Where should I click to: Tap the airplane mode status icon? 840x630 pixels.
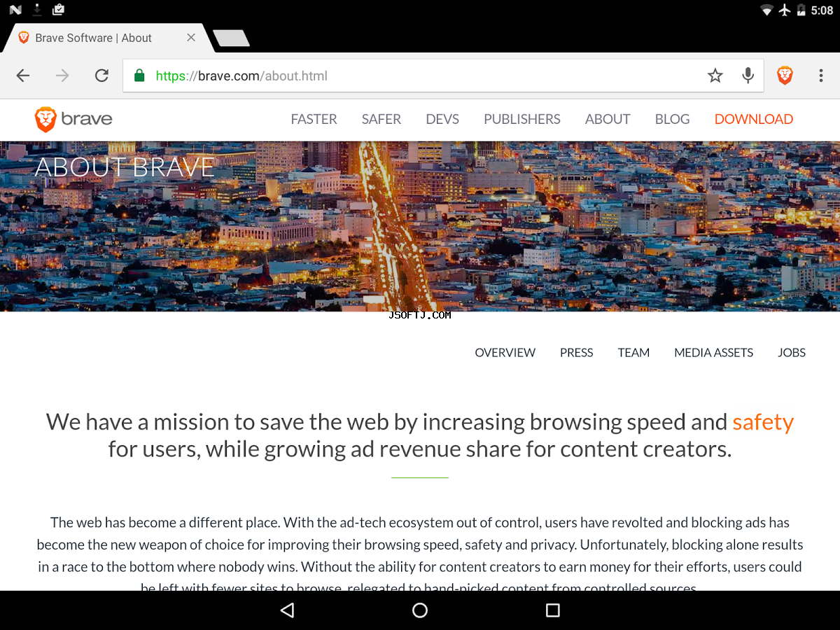(x=785, y=10)
